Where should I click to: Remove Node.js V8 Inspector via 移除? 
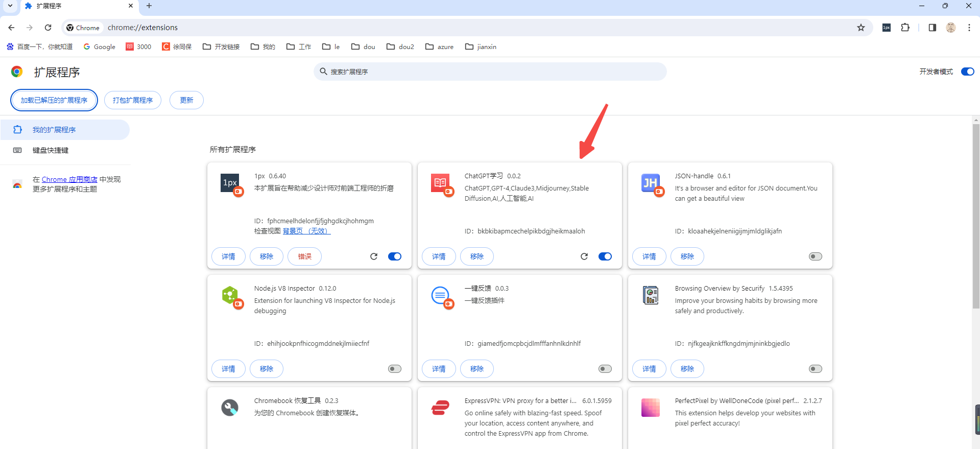267,369
